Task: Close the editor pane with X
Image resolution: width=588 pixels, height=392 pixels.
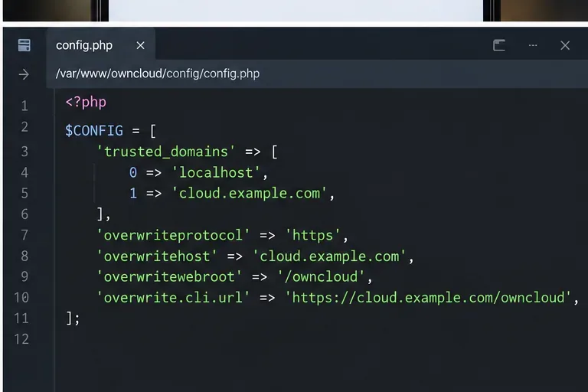Action: (565, 45)
